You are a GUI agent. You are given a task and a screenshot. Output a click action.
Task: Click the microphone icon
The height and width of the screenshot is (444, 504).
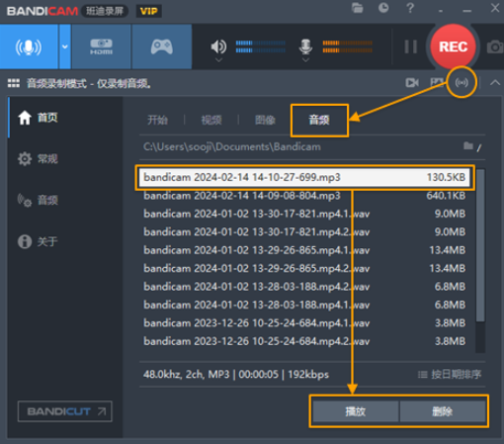(305, 46)
